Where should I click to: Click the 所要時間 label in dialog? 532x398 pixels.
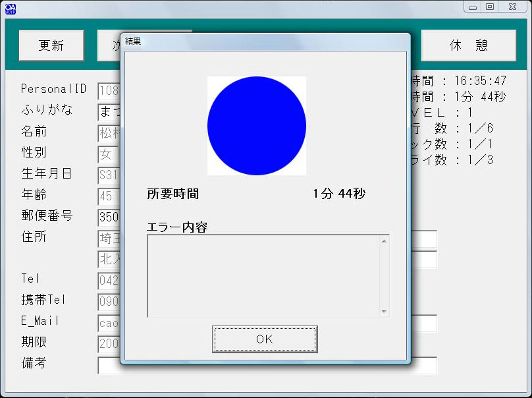tap(173, 194)
